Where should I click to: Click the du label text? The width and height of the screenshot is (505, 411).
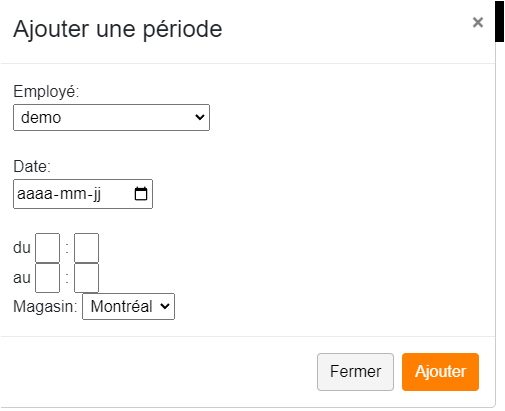[22, 248]
